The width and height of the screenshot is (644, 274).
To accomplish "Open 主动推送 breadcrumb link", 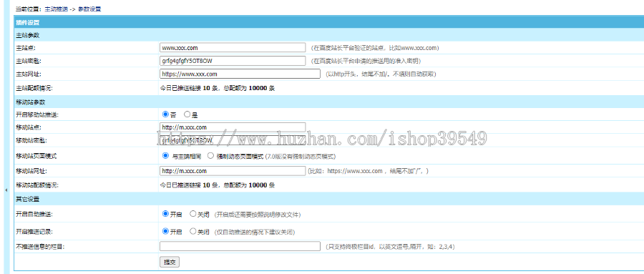I will 57,9.
